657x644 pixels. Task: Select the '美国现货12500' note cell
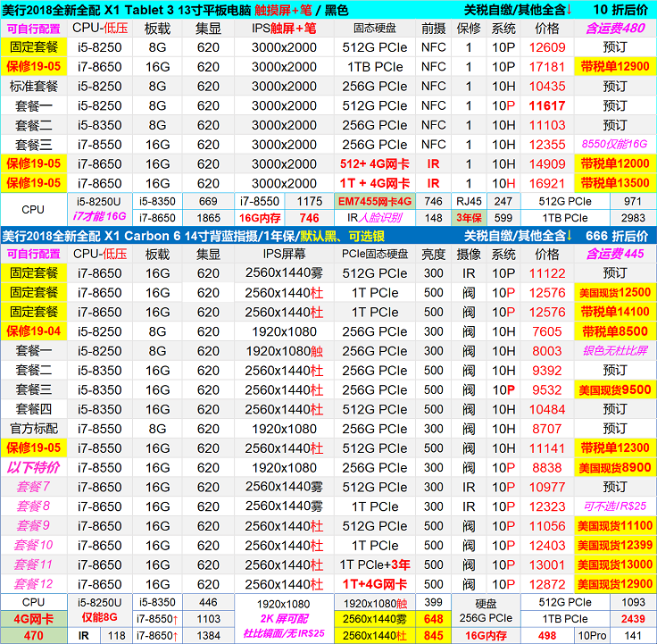615,292
